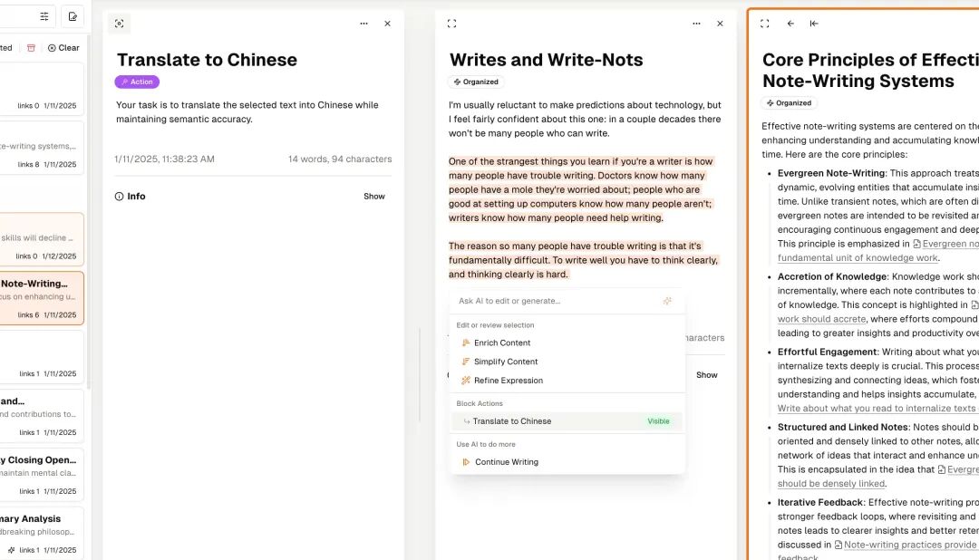Choose Simplify Content from the AI menu
Screen dimensions: 979x560
pos(567,362)
